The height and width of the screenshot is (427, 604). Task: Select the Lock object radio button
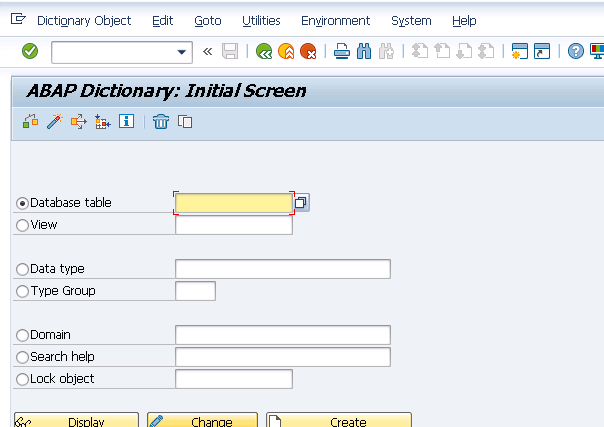tap(22, 379)
